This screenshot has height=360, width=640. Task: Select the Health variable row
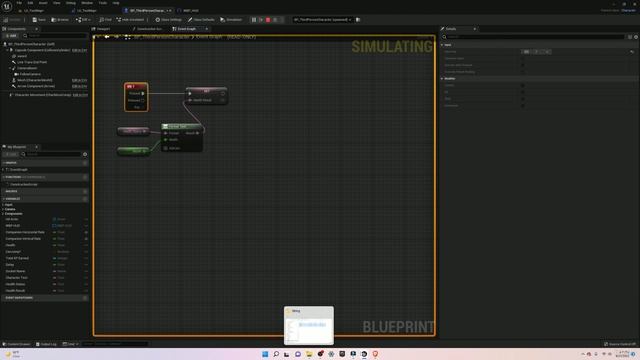pyautogui.click(x=45, y=245)
